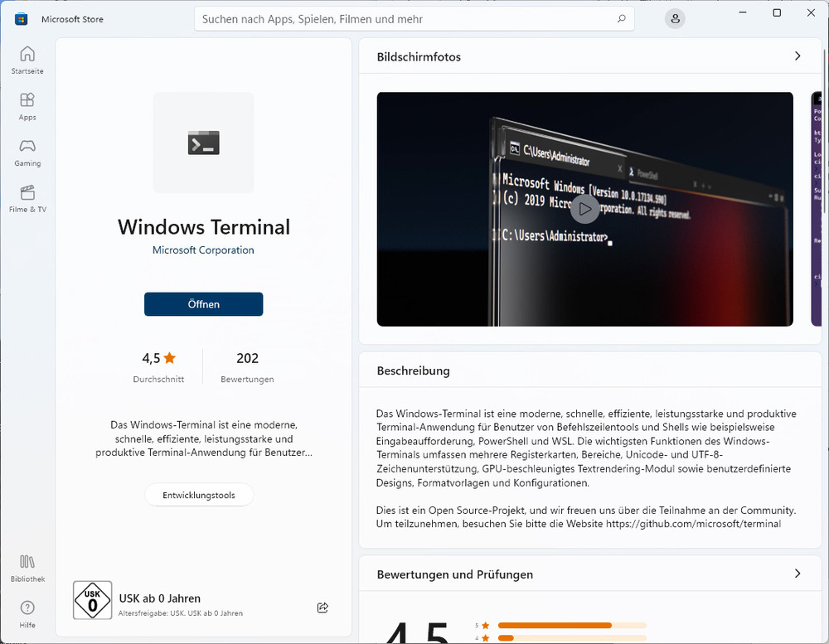Click the Entwicklungstools category tag

199,495
